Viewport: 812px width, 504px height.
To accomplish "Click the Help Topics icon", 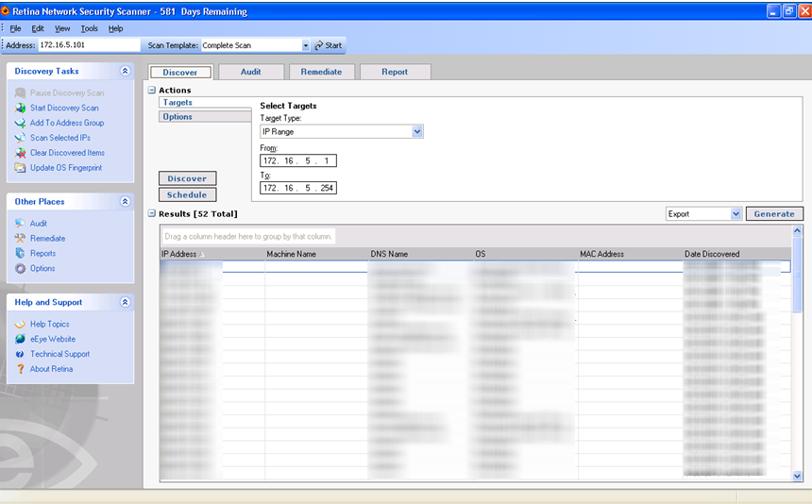I will 20,325.
